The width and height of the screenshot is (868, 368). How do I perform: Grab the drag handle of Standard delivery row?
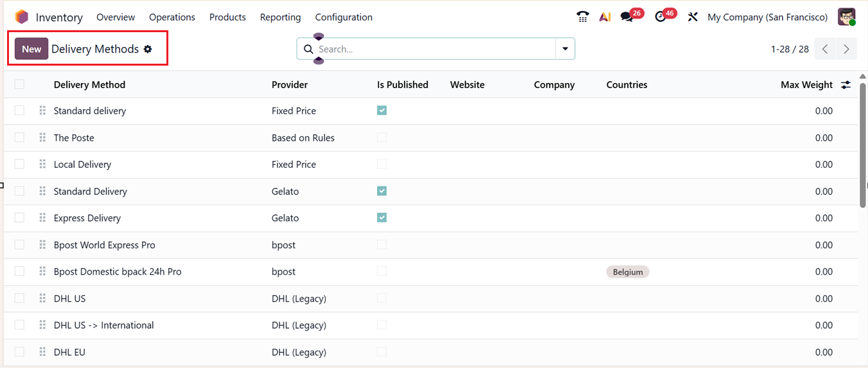tap(42, 111)
